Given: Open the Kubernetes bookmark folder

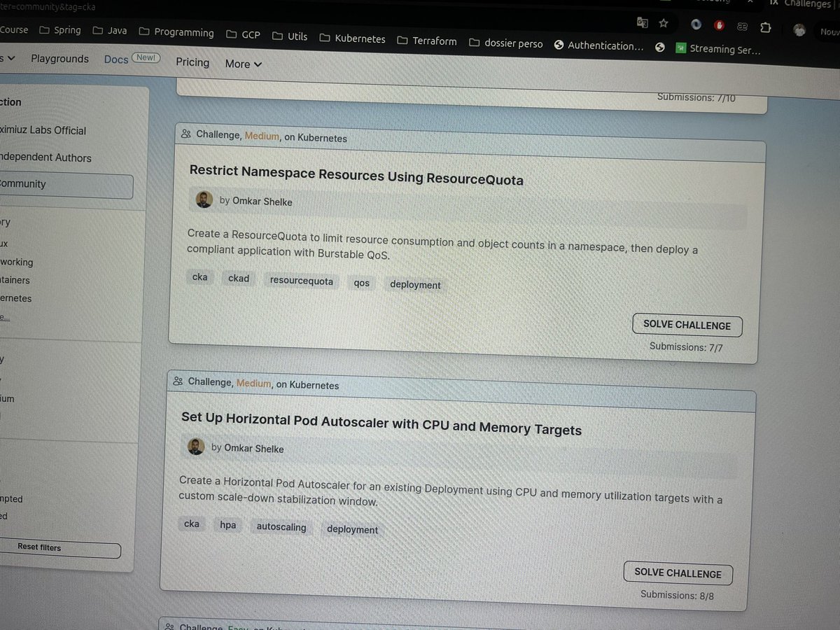Looking at the screenshot, I should pyautogui.click(x=352, y=38).
